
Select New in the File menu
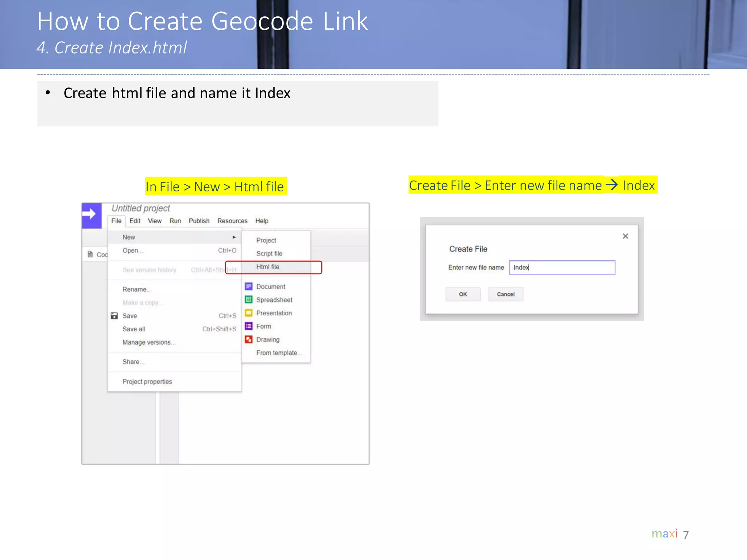(x=175, y=237)
